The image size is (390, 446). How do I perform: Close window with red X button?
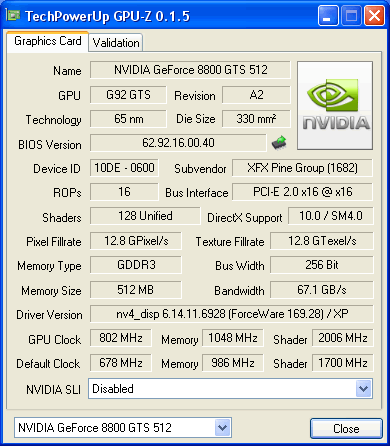[374, 15]
